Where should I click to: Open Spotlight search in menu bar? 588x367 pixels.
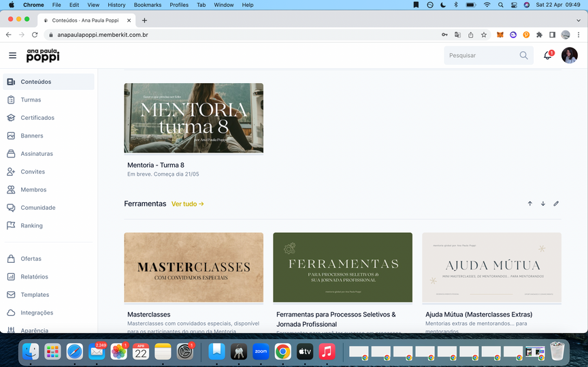[501, 5]
